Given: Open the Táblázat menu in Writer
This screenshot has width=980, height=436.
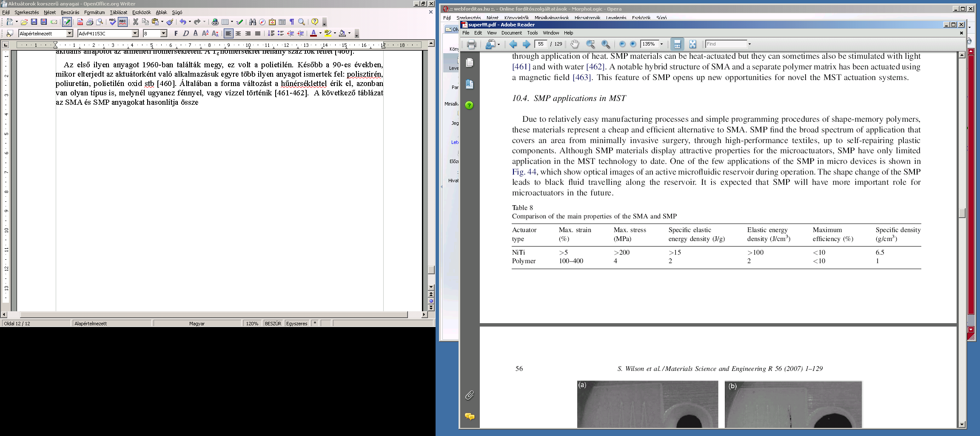Looking at the screenshot, I should tap(118, 12).
